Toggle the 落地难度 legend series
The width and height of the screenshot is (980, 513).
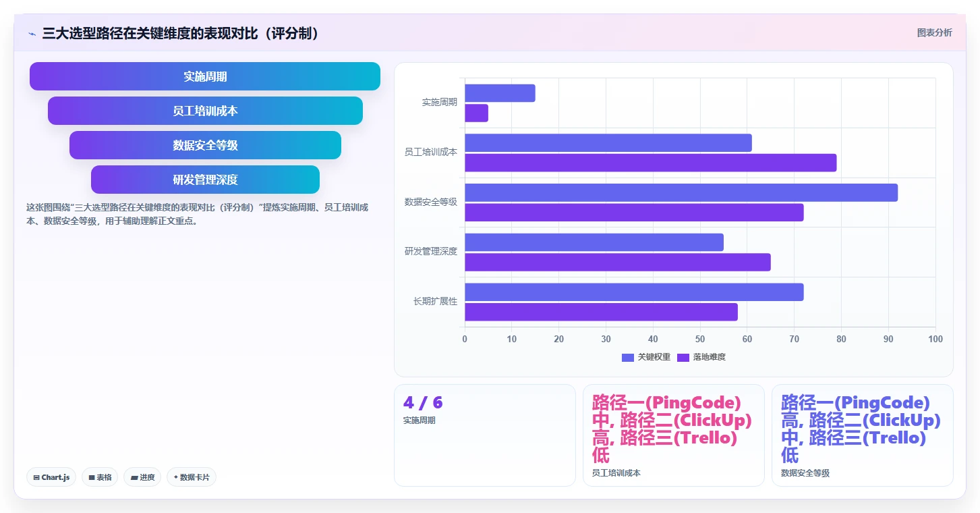pyautogui.click(x=701, y=357)
